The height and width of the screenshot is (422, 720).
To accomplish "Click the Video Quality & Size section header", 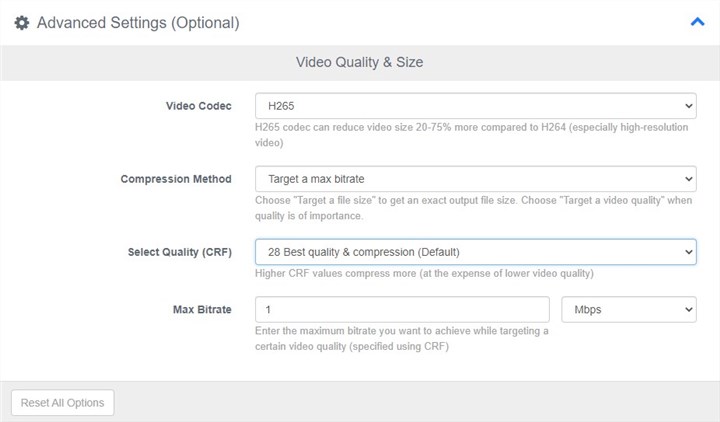I will [359, 62].
